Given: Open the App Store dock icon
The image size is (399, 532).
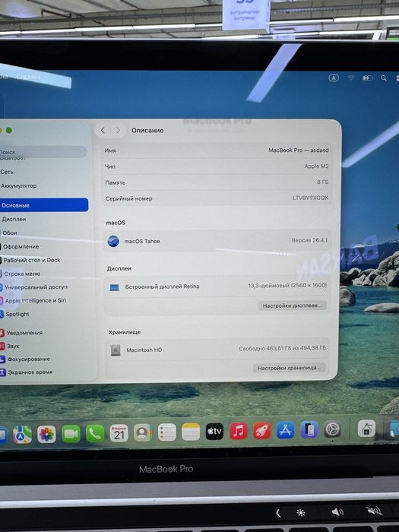Looking at the screenshot, I should pos(285,430).
